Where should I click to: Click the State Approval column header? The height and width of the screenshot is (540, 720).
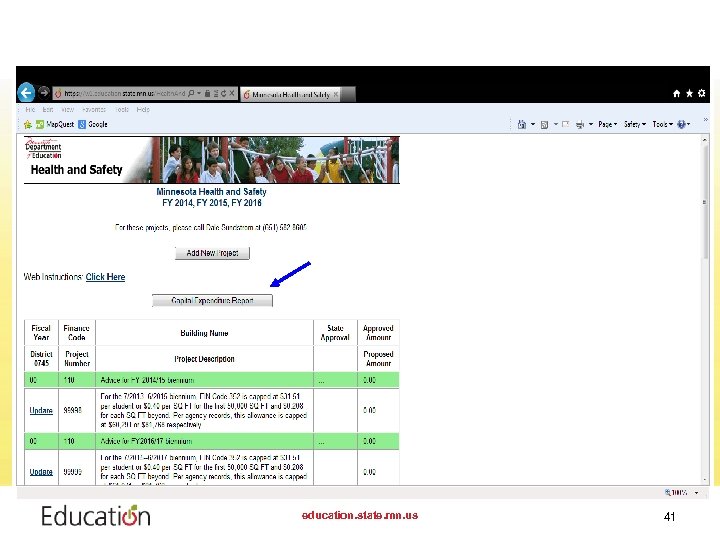335,333
